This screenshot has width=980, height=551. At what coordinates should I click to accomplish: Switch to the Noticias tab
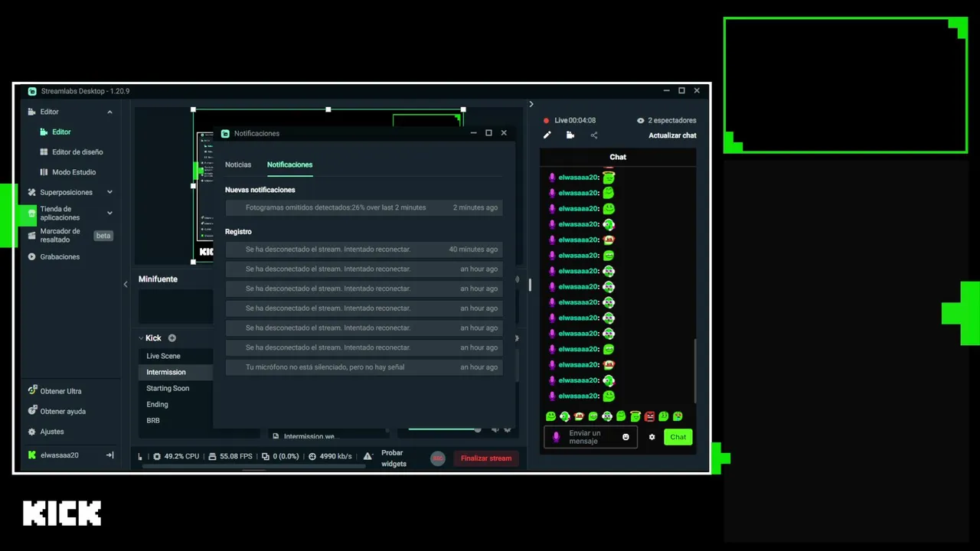(x=238, y=165)
